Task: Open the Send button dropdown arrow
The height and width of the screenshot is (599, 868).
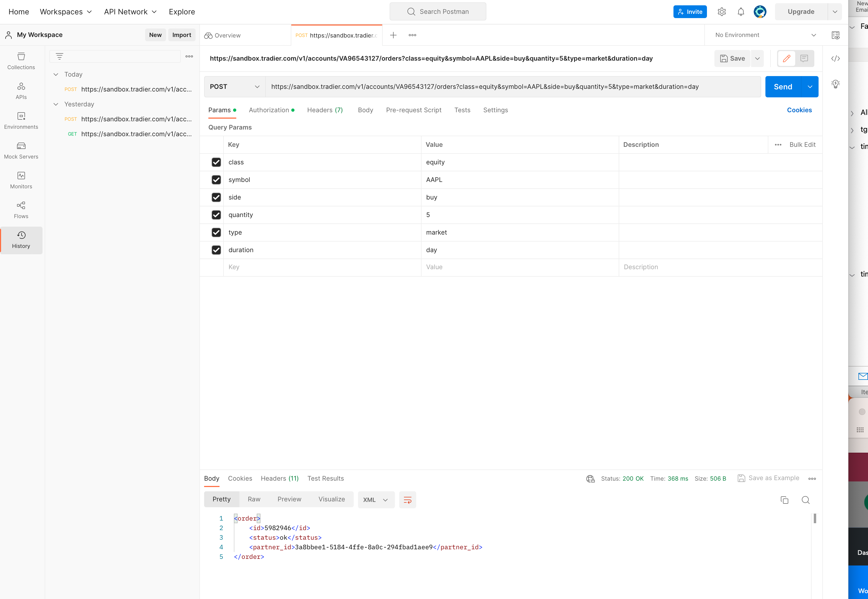Action: pyautogui.click(x=810, y=87)
